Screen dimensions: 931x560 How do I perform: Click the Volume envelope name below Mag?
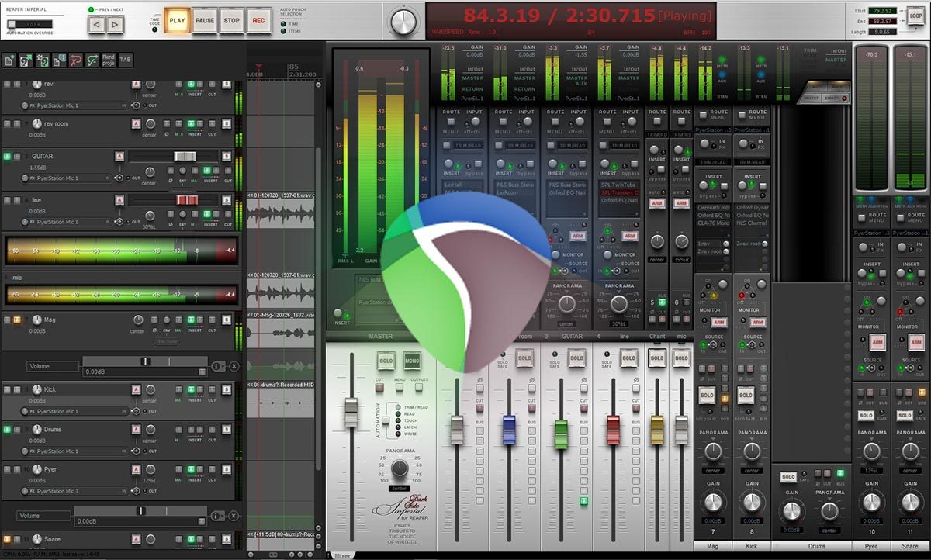point(52,366)
